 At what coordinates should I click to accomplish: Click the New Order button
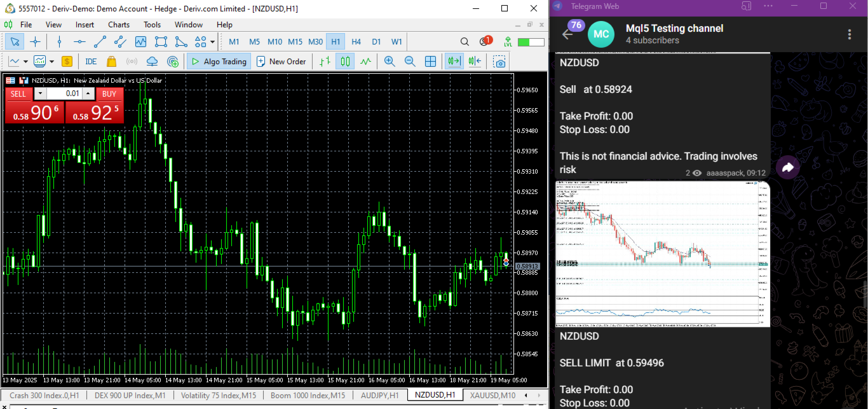pyautogui.click(x=281, y=62)
